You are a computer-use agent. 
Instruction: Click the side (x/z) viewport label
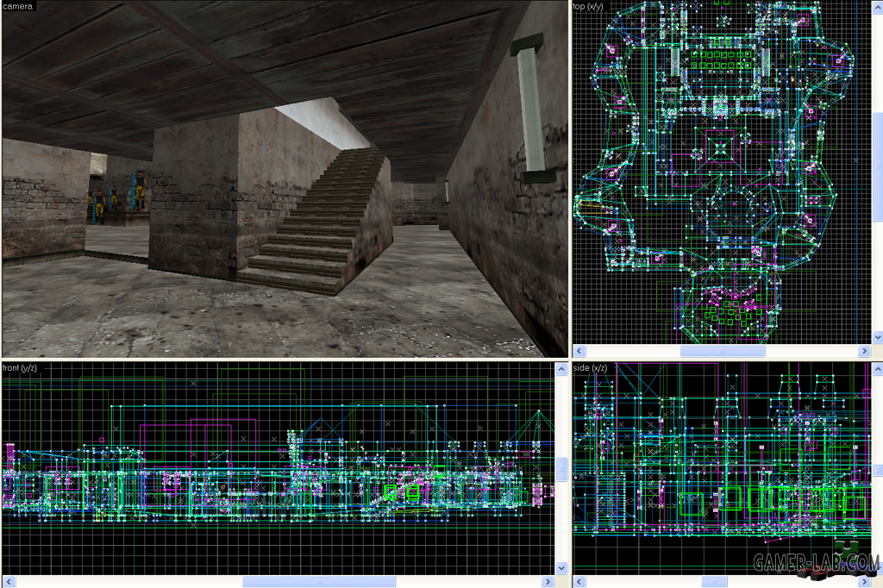click(x=590, y=368)
